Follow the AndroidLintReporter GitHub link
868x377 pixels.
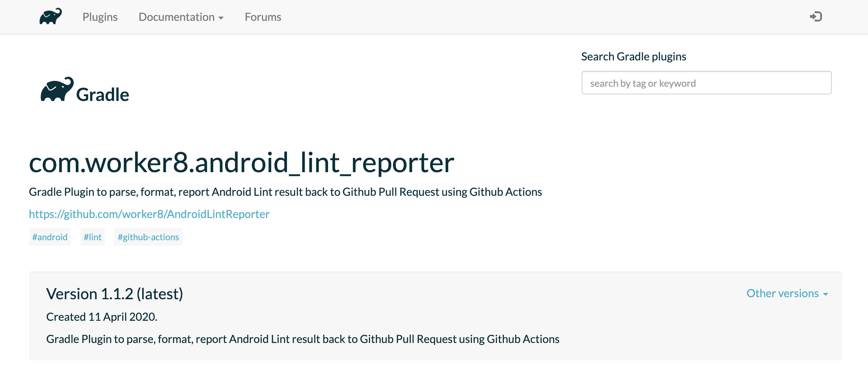(149, 214)
